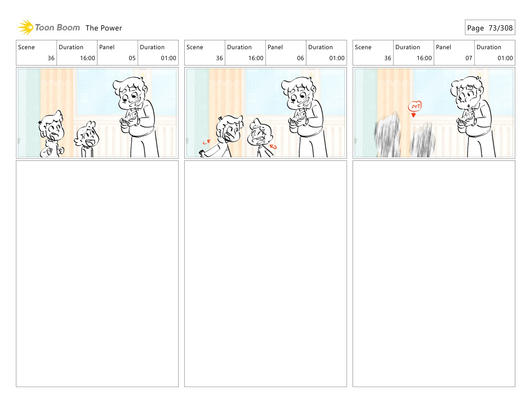Click 'The Power' project title
The height and width of the screenshot is (411, 532).
[104, 28]
